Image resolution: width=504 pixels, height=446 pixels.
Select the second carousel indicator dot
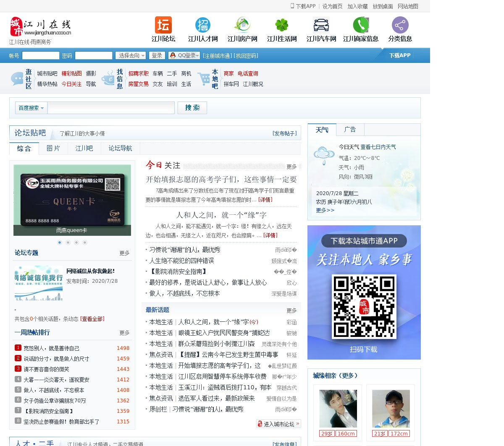pyautogui.click(x=68, y=243)
